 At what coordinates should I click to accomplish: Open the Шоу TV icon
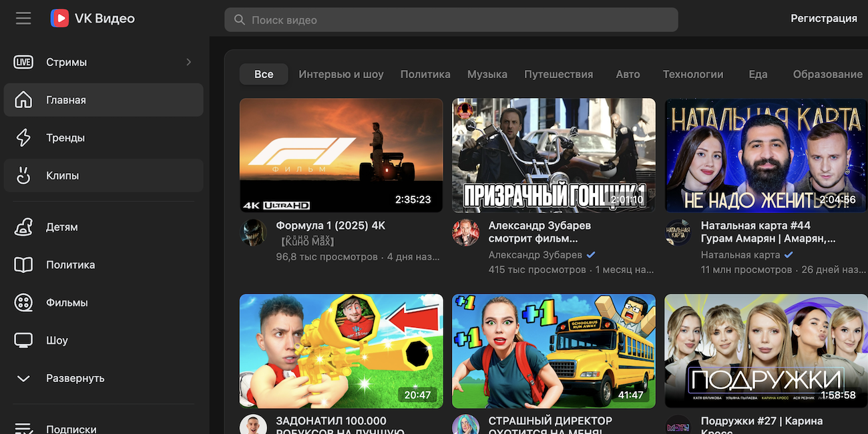[23, 341]
